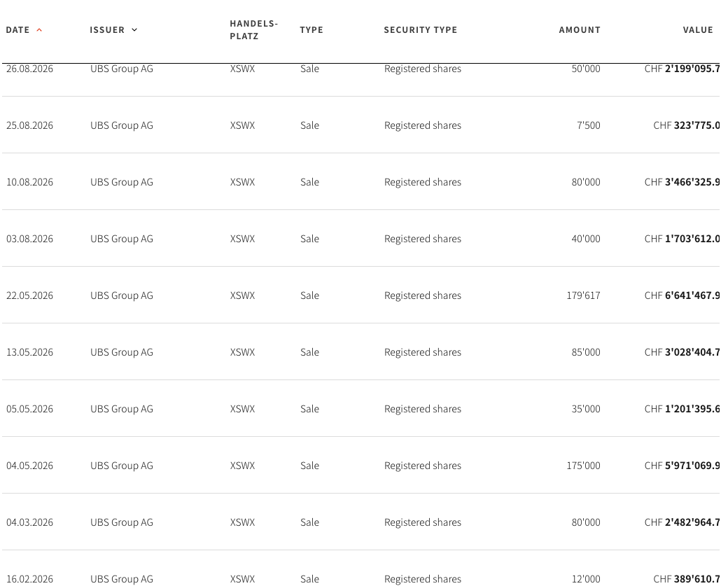Select the row dated 25.08.2026
The image size is (728, 586).
tap(360, 125)
